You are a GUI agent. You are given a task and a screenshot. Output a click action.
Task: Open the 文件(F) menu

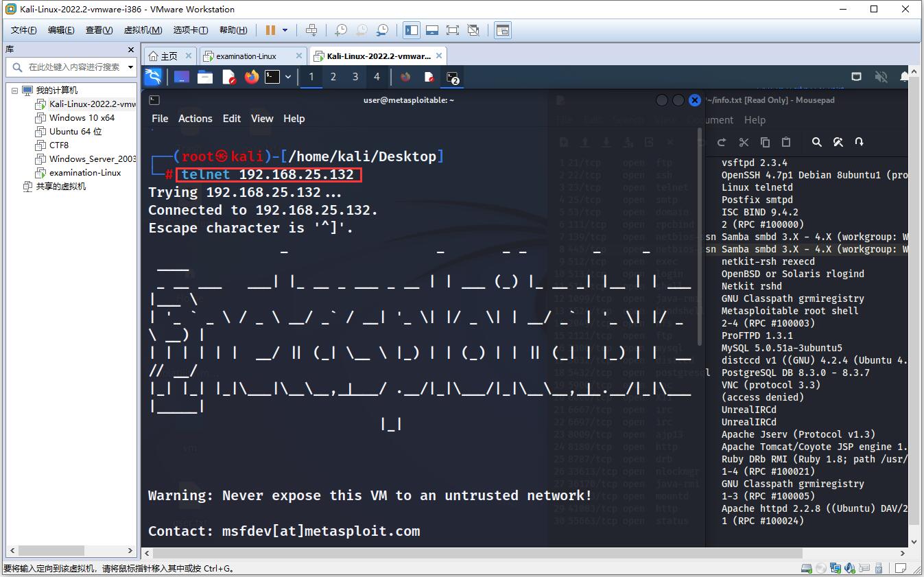24,30
